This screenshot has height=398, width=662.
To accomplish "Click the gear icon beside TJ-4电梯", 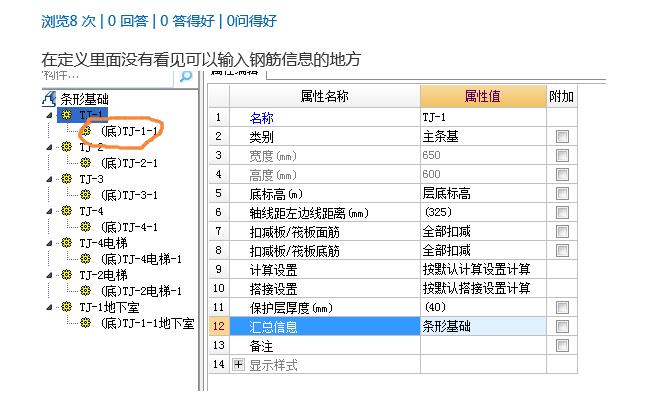I will (66, 243).
